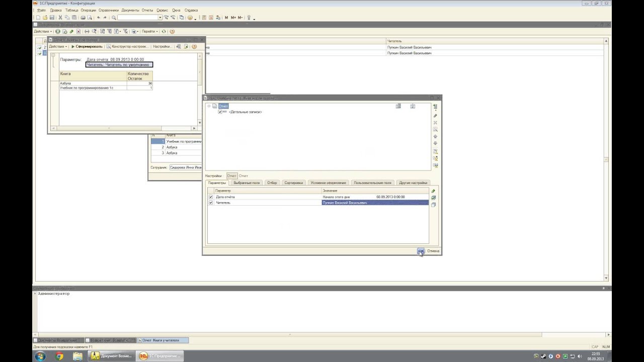Click the Сформировать button

[x=87, y=46]
